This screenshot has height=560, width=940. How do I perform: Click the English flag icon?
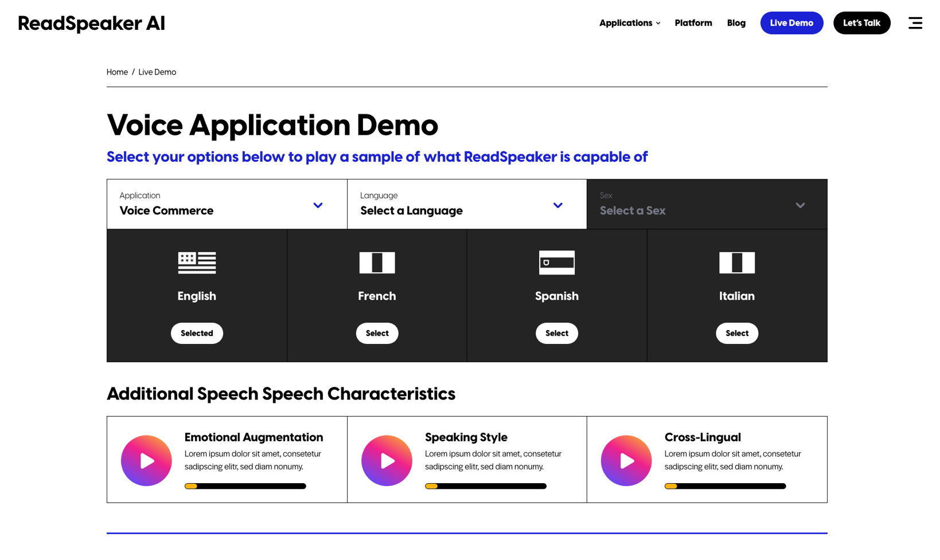tap(197, 263)
